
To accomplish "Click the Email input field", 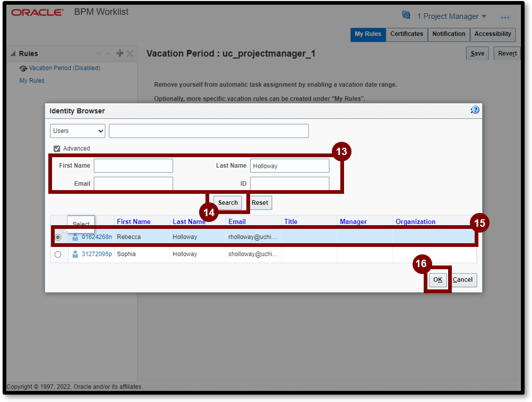I will pyautogui.click(x=133, y=184).
